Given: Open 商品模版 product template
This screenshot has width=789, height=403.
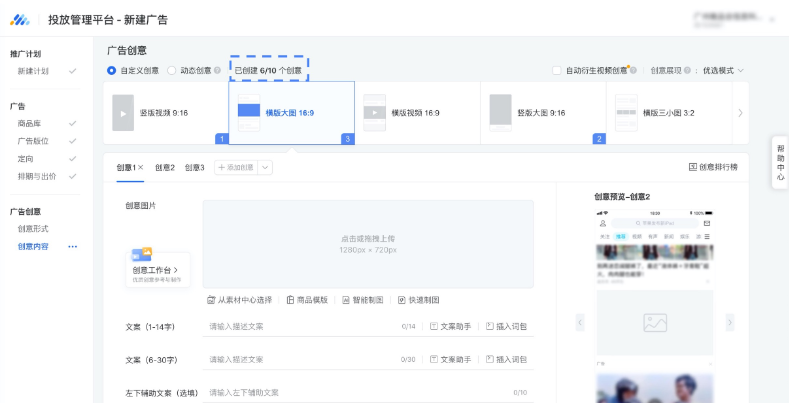Looking at the screenshot, I should point(289,300).
